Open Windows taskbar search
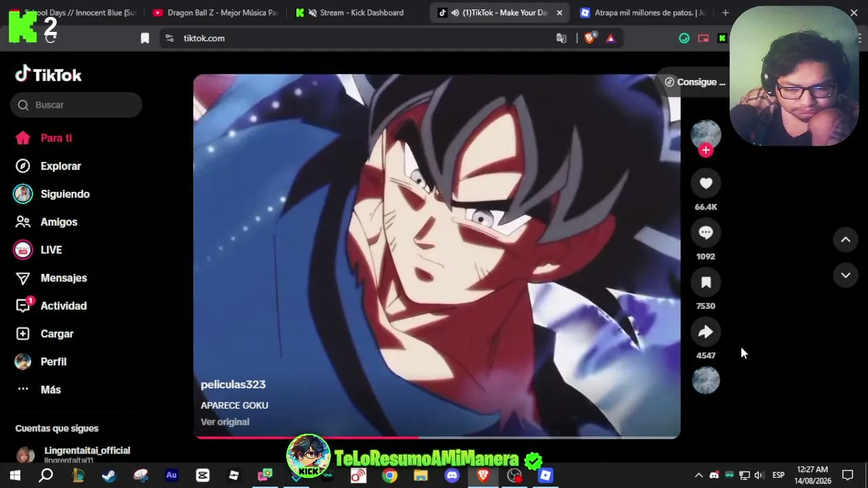This screenshot has height=488, width=868. 45,475
